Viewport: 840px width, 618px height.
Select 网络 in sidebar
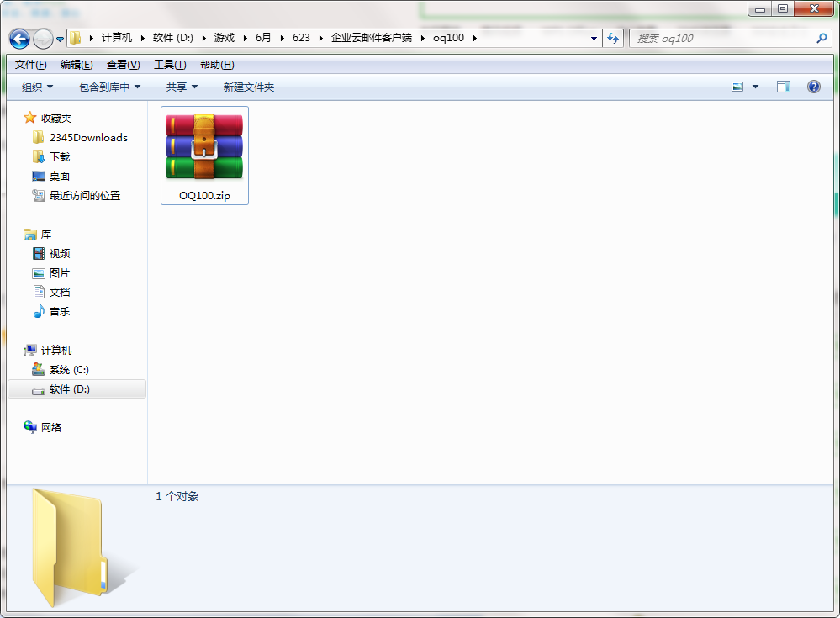click(51, 427)
